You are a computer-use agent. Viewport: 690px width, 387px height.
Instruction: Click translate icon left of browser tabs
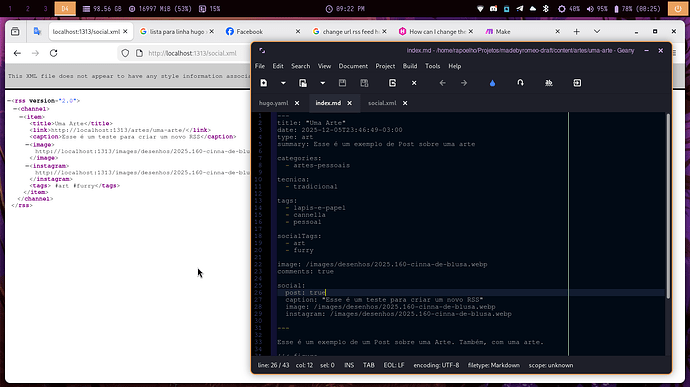click(37, 32)
